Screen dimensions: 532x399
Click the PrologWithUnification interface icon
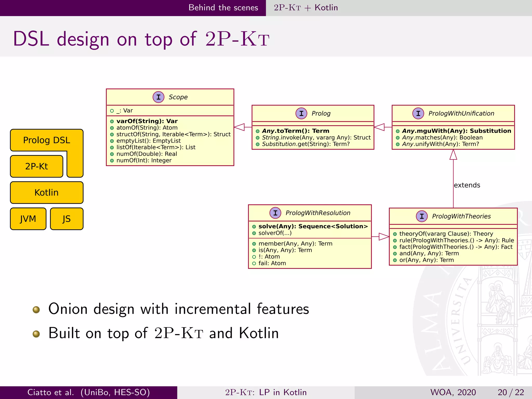click(x=418, y=114)
